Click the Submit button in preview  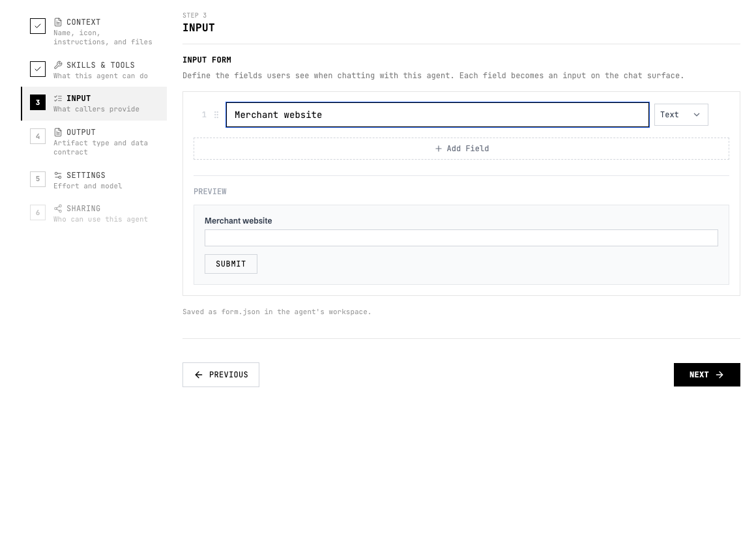[231, 264]
